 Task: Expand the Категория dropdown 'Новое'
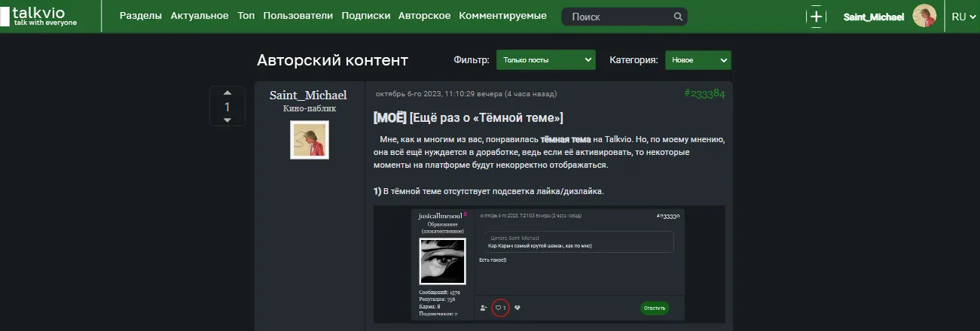pos(698,60)
